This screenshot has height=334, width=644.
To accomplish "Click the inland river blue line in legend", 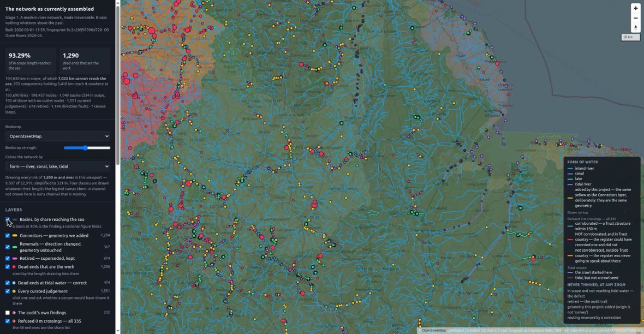I will coord(570,169).
